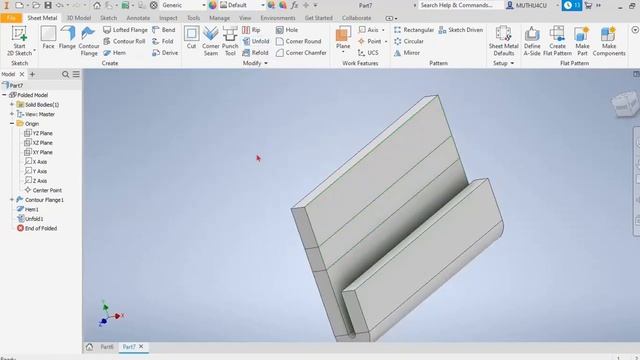The width and height of the screenshot is (640, 360).
Task: Open the Setup panel dropdown
Action: point(504,63)
